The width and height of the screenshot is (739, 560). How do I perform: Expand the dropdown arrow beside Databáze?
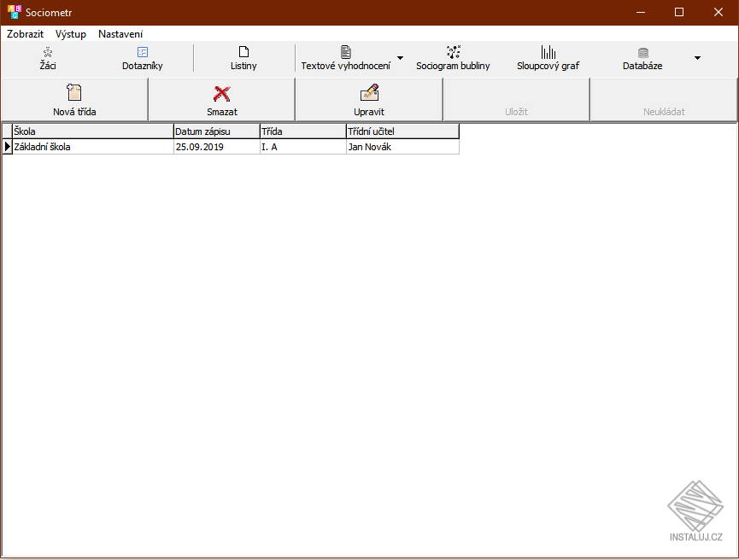point(697,58)
